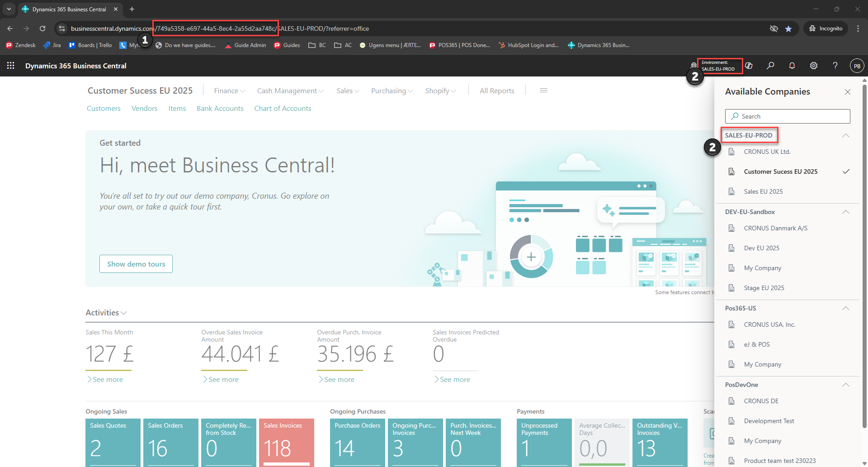Open the Jira bookmark

[52, 45]
